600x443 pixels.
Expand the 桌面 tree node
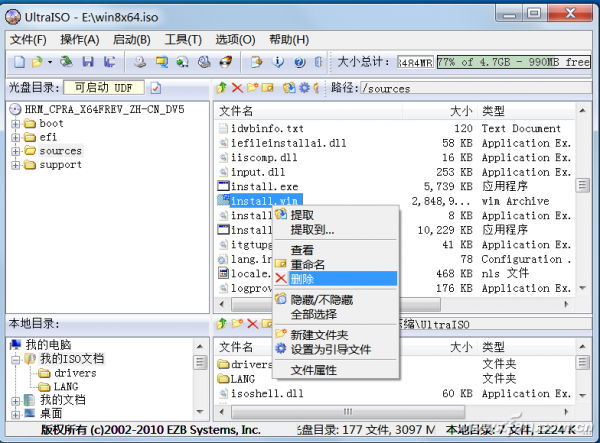(x=15, y=414)
